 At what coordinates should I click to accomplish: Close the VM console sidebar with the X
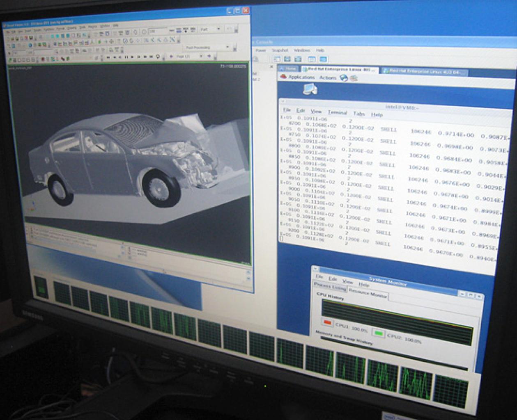[271, 66]
